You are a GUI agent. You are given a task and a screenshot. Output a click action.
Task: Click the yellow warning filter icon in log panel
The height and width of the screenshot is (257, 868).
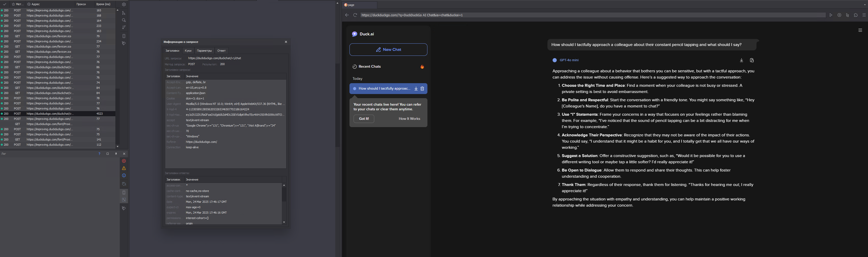coord(124,168)
